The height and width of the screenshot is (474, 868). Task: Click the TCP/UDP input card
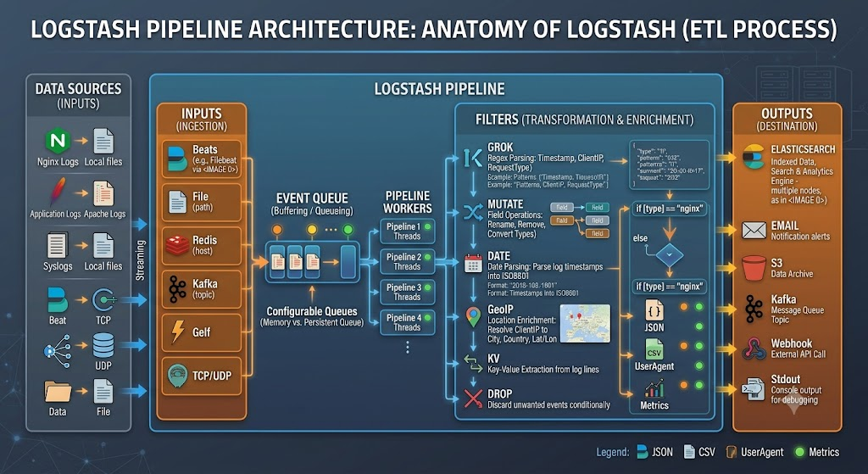(x=202, y=376)
